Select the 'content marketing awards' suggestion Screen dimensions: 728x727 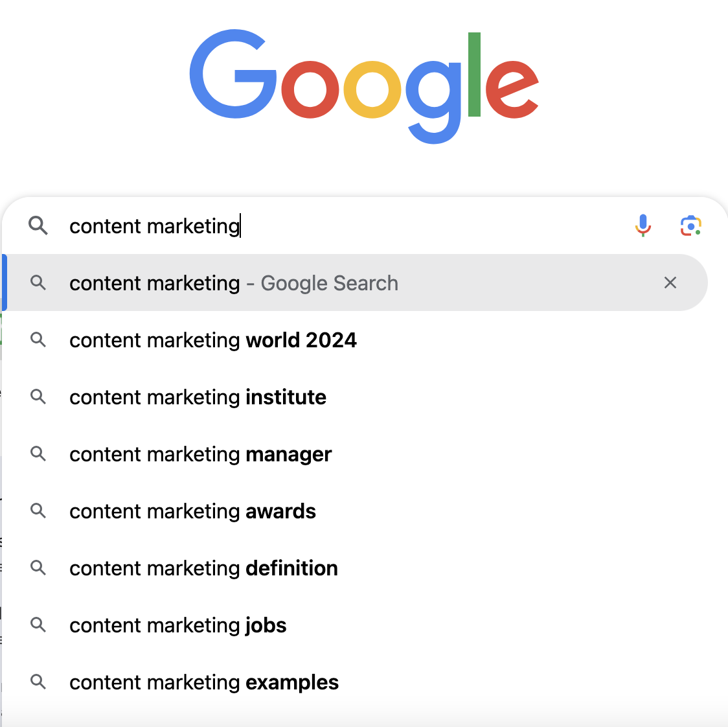tap(192, 511)
